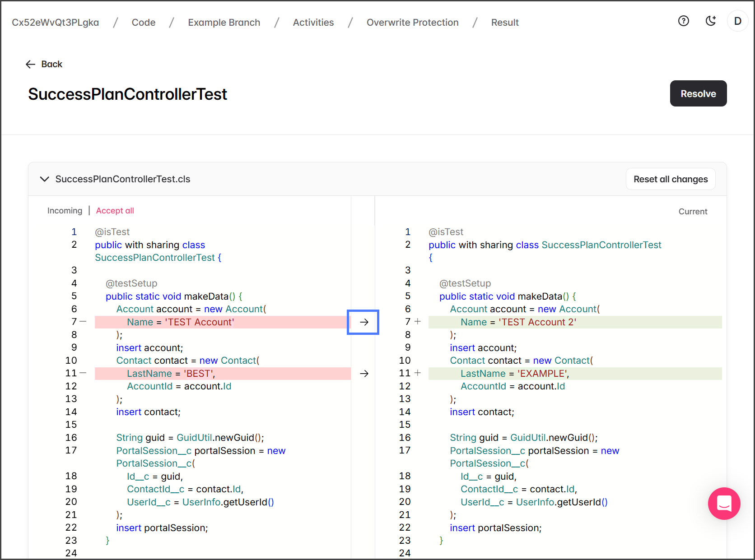Click Reset all changes button
The height and width of the screenshot is (560, 755).
[670, 179]
